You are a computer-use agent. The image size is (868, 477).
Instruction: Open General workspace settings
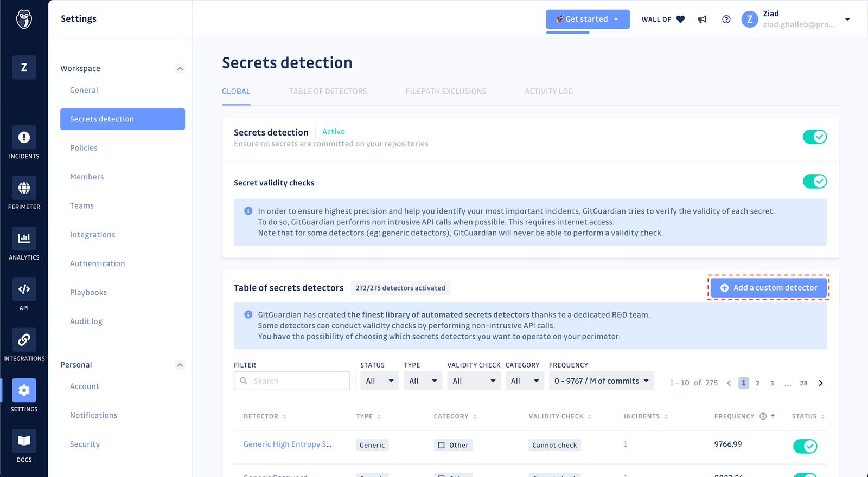[84, 90]
